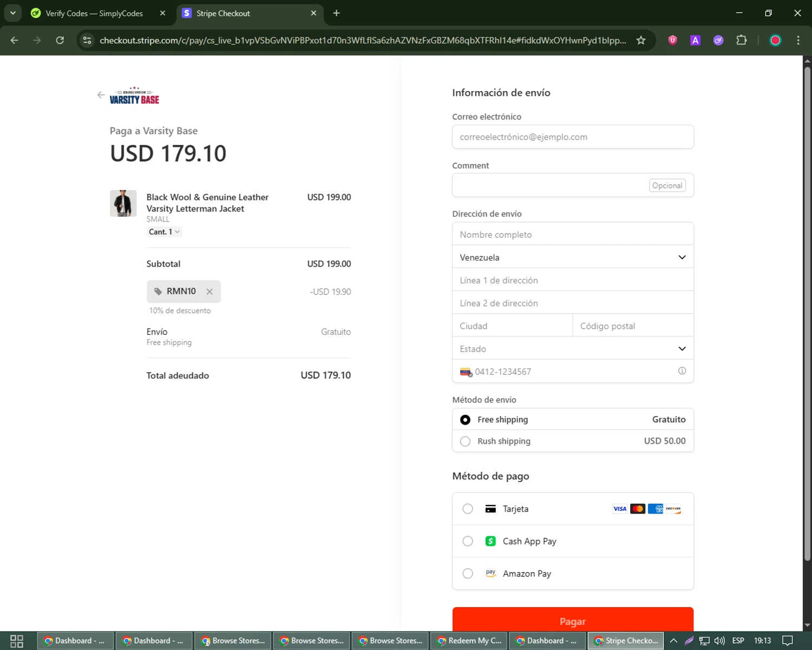Click the Línea 2 de dirección field
812x650 pixels.
(573, 303)
